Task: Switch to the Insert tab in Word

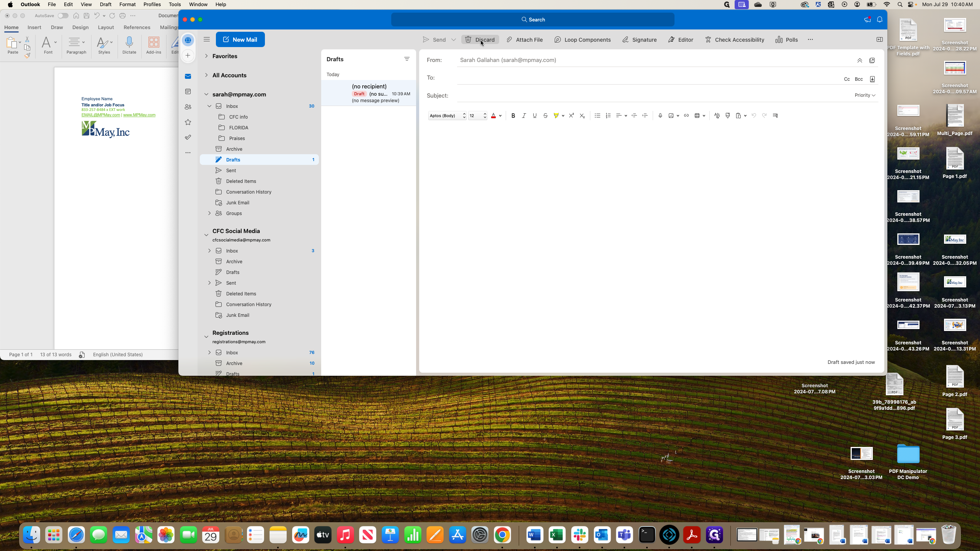Action: (x=34, y=28)
